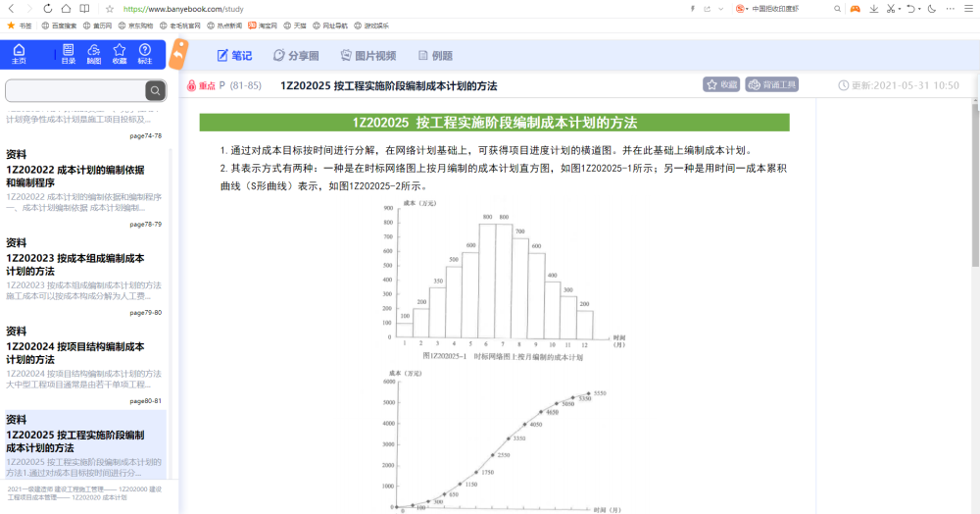
Task: Click the sidebar search magnifier button
Action: [155, 91]
